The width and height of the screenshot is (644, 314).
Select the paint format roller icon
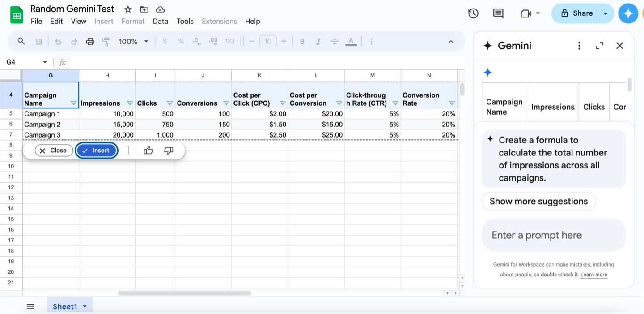click(106, 42)
